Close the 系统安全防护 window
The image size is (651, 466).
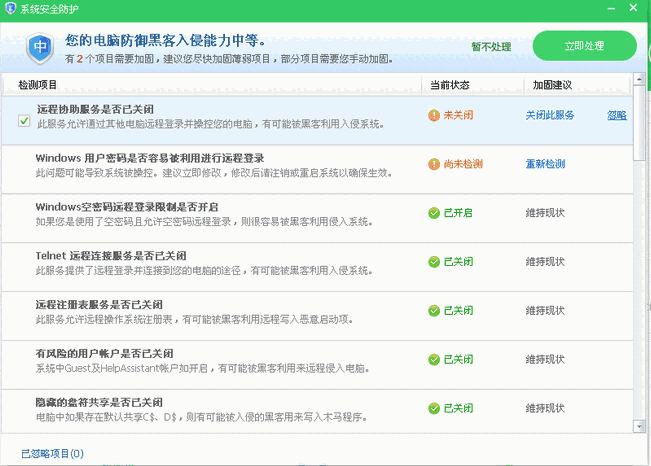pos(633,7)
